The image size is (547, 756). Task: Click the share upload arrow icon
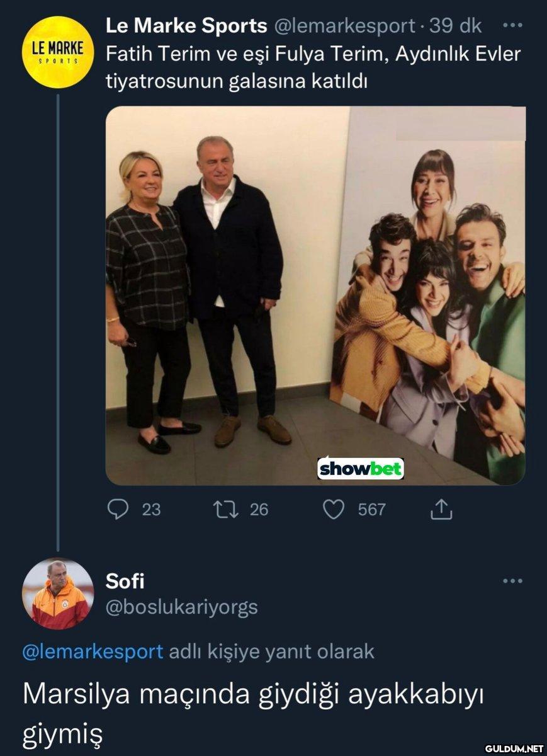click(441, 509)
